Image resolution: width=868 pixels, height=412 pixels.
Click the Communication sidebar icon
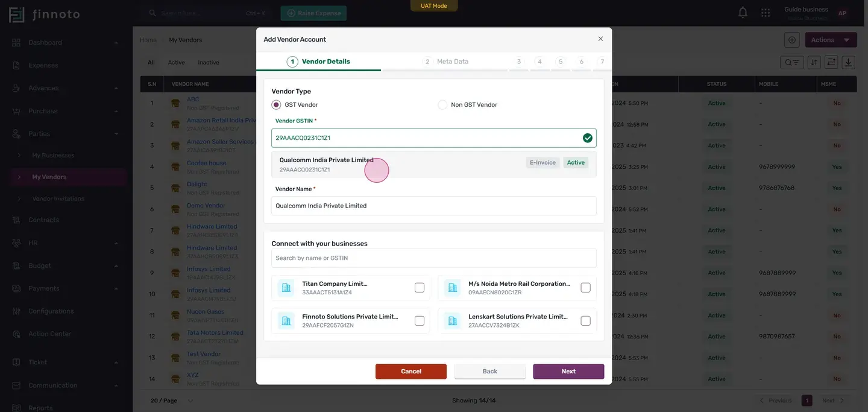[17, 385]
